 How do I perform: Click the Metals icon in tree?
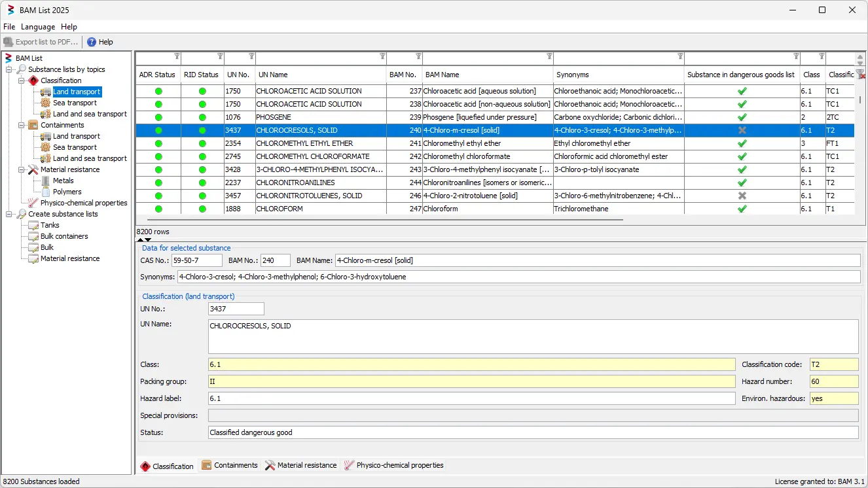(46, 181)
